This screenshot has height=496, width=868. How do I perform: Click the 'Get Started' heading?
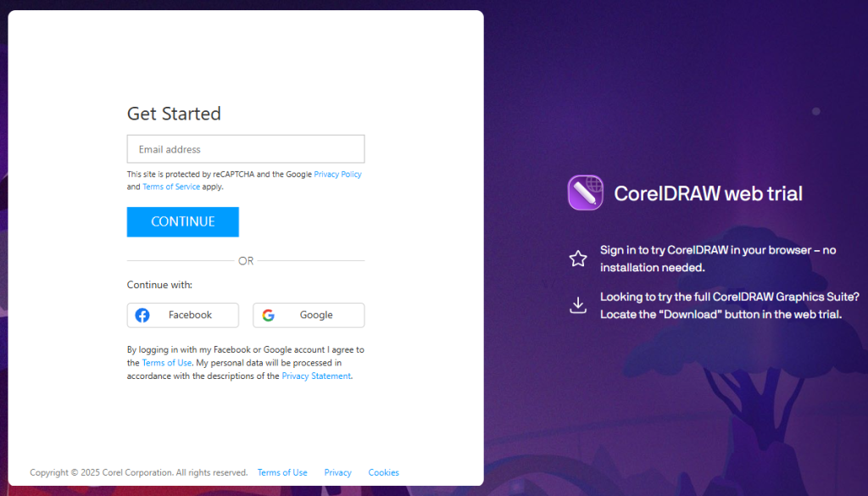pos(174,114)
